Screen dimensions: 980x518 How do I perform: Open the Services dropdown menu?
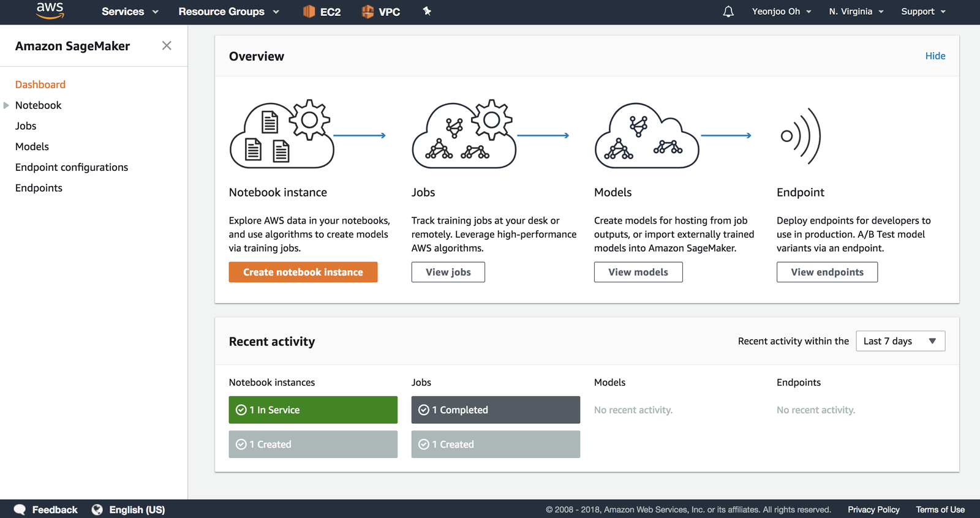coord(130,12)
